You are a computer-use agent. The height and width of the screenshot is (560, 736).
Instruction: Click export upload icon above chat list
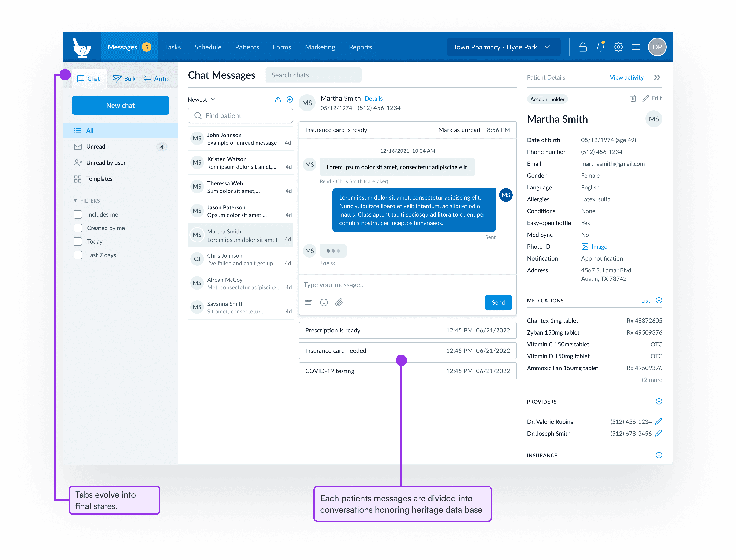coord(278,99)
